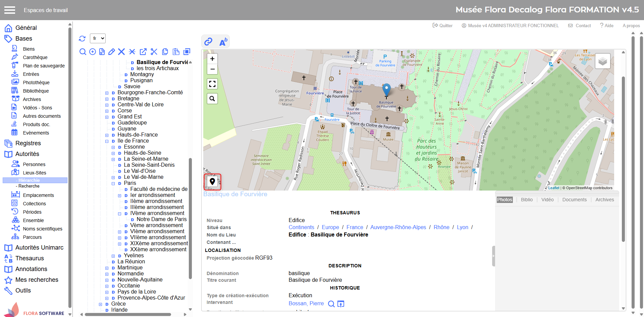Image resolution: width=644 pixels, height=317 pixels.
Task: Open the map layers selector
Action: click(x=602, y=61)
